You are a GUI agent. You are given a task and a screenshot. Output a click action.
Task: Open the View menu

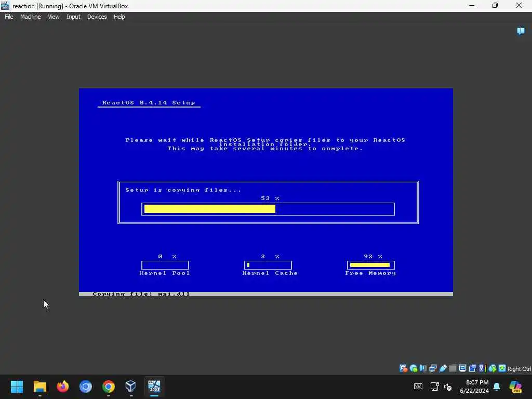click(54, 17)
